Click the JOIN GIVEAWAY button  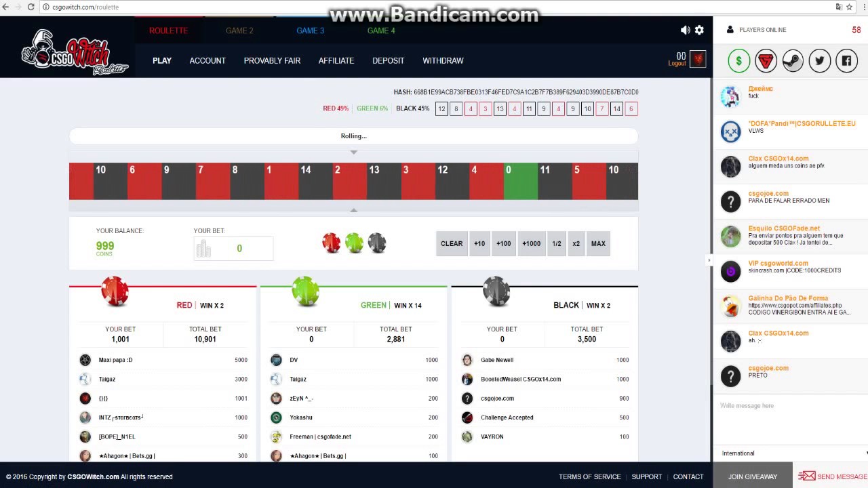point(753,476)
